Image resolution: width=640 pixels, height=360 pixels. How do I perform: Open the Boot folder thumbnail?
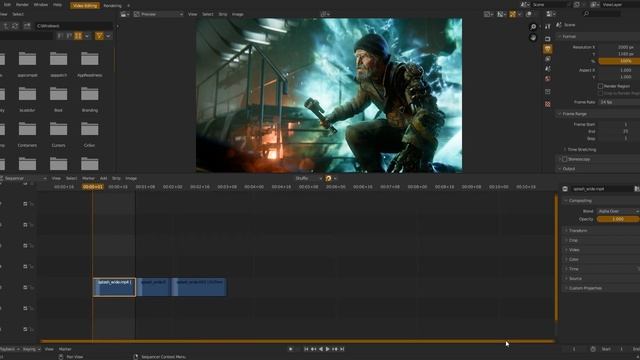pyautogui.click(x=58, y=99)
